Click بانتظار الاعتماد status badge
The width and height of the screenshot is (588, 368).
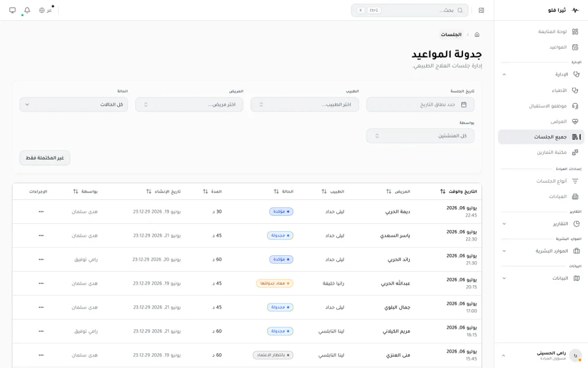tap(273, 355)
